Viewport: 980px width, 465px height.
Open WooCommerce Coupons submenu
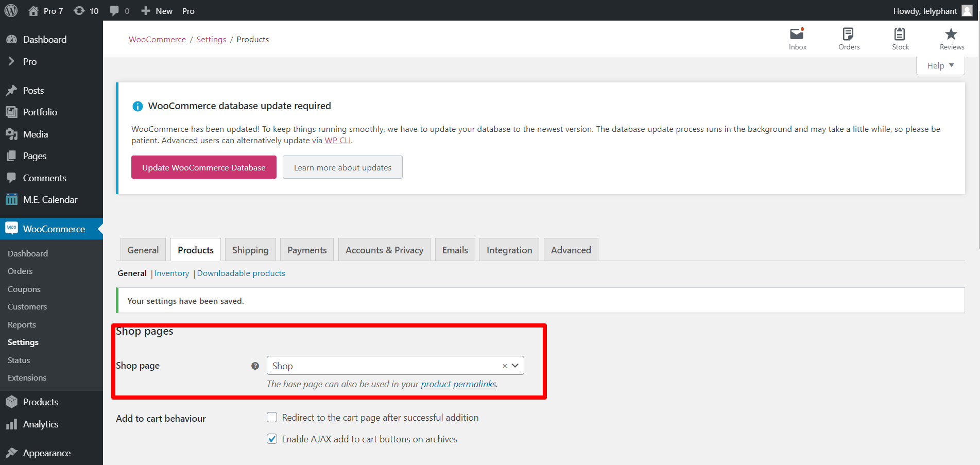pos(24,289)
